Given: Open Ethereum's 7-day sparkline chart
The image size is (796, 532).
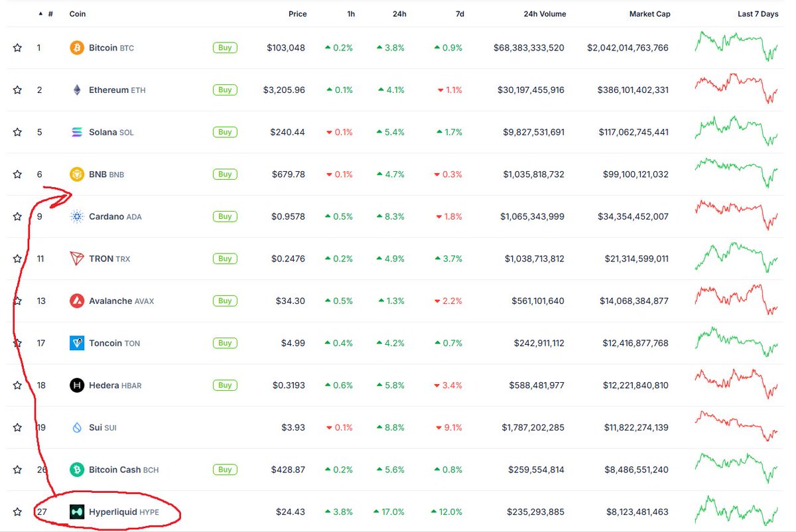Looking at the screenshot, I should coord(736,88).
